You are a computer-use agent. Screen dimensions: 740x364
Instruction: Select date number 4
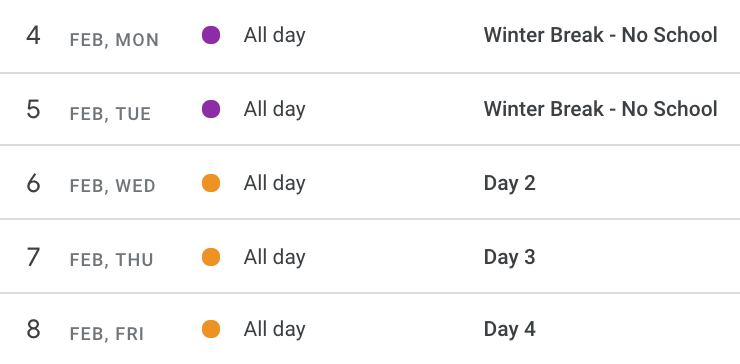(x=33, y=36)
